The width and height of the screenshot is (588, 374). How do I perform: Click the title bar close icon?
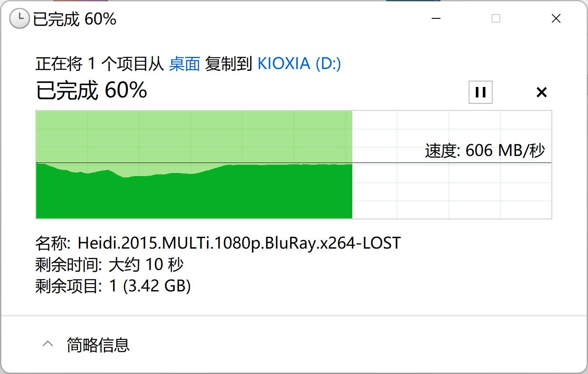click(555, 18)
